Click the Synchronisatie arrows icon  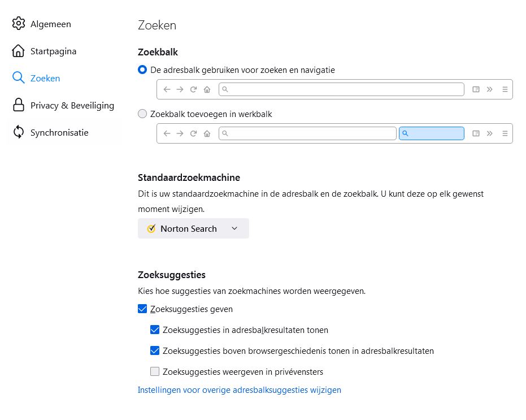coord(19,132)
